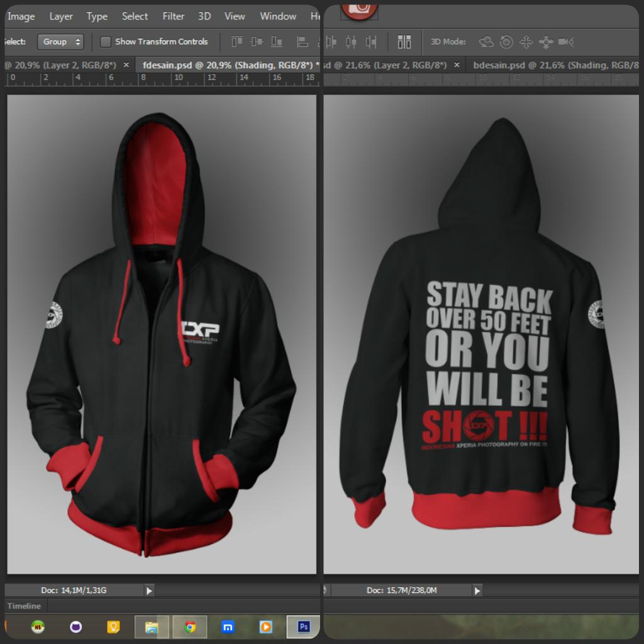Click Auto-Align Layers icon in right window
The width and height of the screenshot is (644, 644).
click(x=404, y=42)
